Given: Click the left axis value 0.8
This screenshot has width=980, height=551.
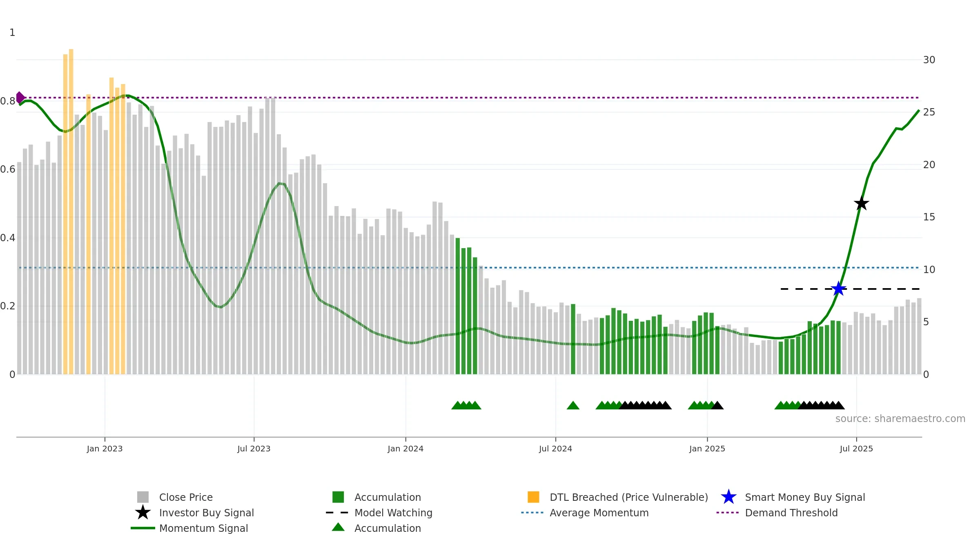Looking at the screenshot, I should point(8,101).
